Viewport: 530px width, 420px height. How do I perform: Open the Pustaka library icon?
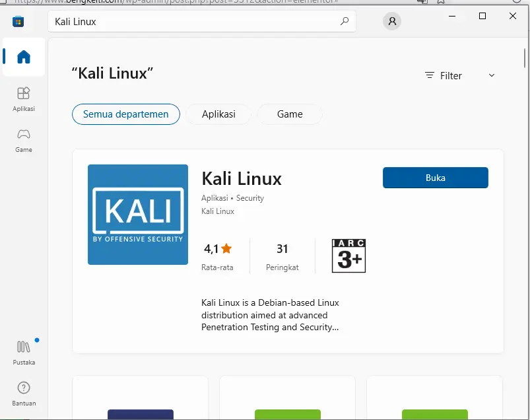click(x=24, y=353)
